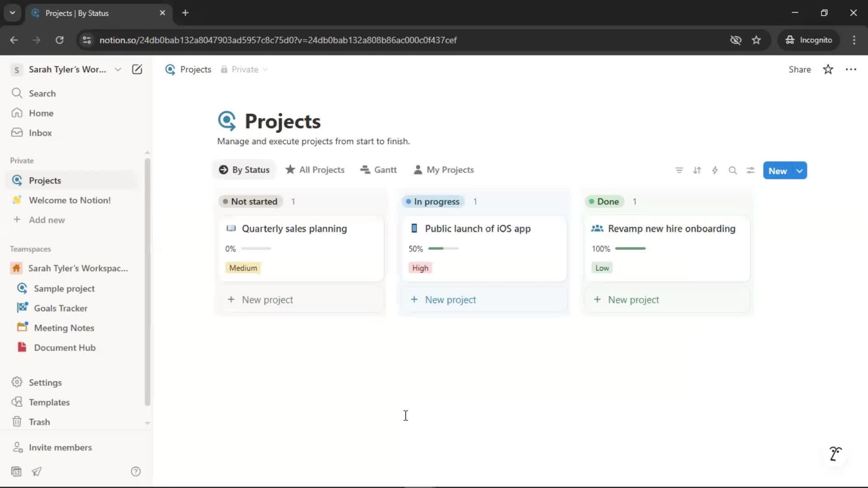
Task: Switch to the All Projects tab
Action: [315, 170]
